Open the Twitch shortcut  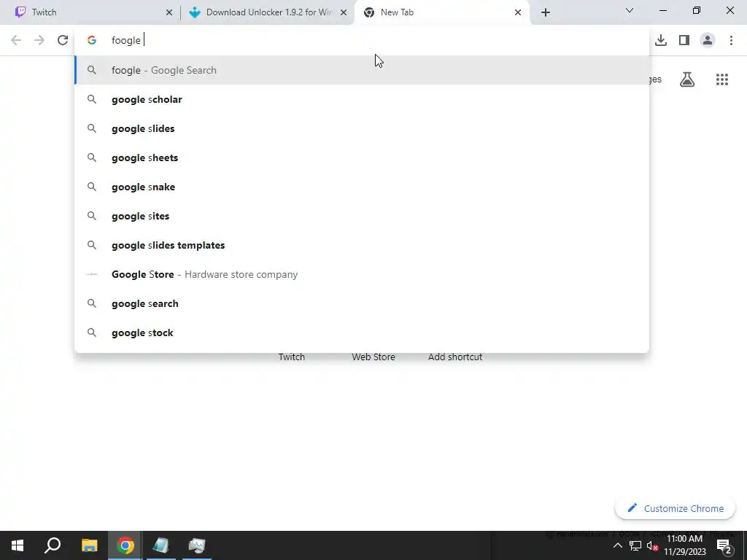click(292, 357)
